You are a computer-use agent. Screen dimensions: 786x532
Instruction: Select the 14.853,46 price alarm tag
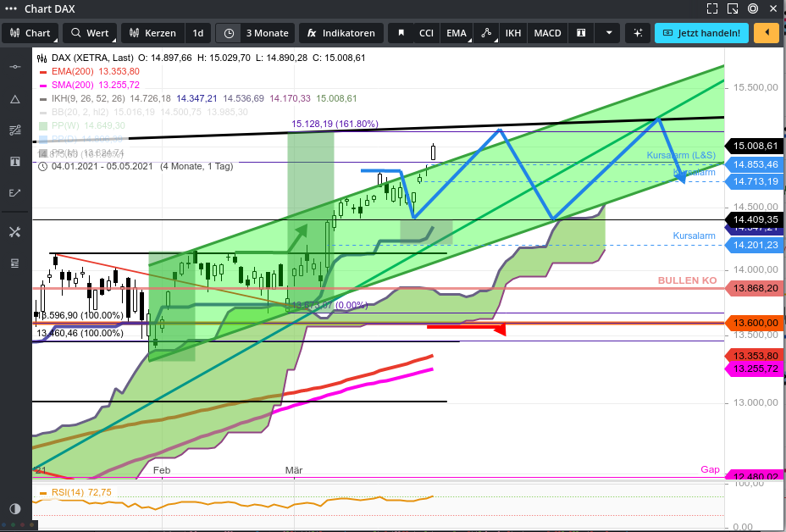click(755, 164)
